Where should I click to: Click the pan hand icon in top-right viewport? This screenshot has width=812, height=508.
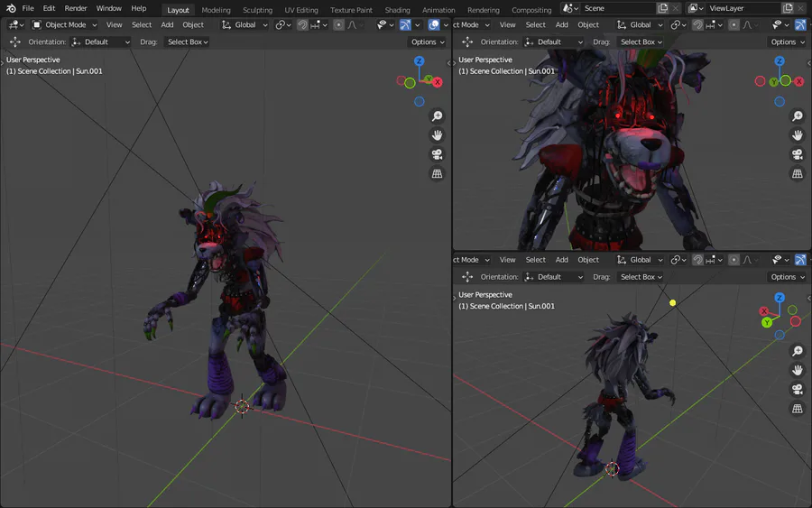point(798,135)
